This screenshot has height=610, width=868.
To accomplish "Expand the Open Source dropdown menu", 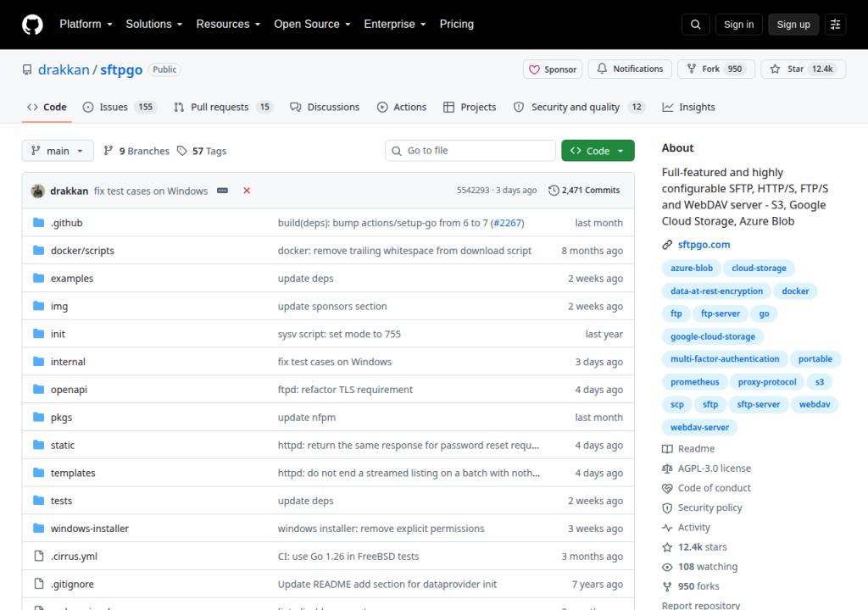I will (x=312, y=25).
